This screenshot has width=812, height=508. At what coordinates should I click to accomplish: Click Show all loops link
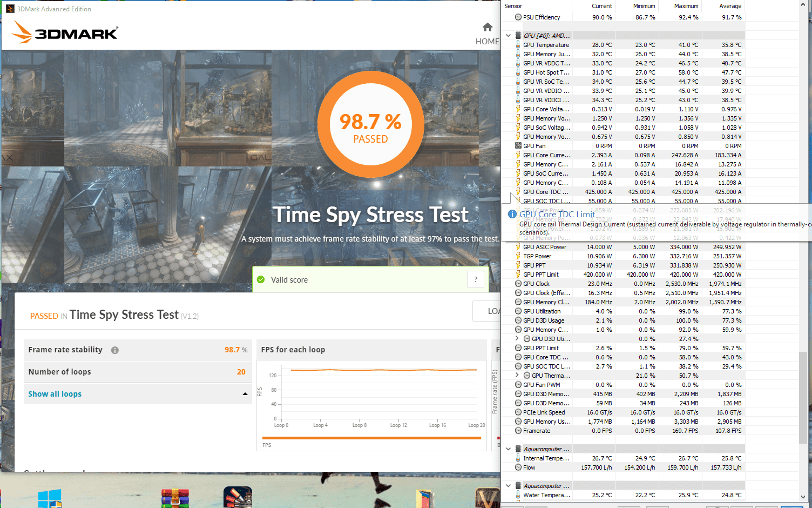tap(55, 394)
